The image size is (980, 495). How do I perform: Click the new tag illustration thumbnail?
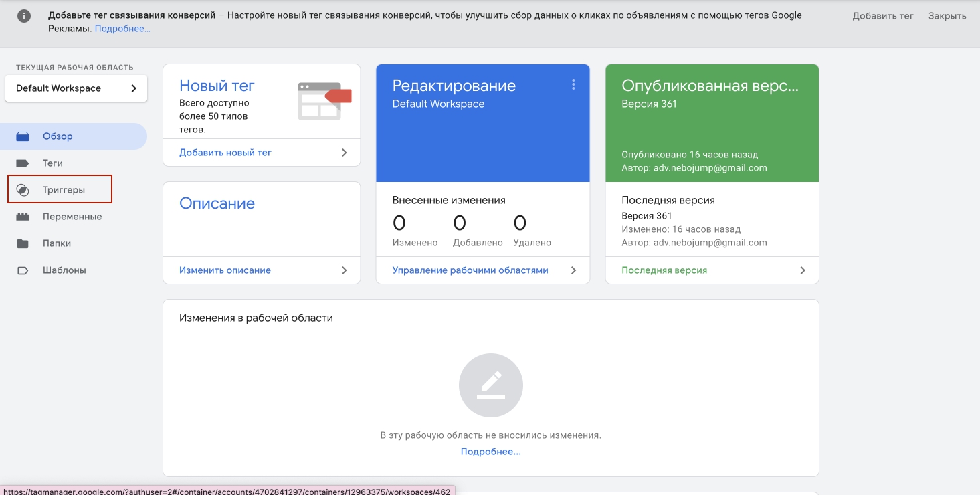324,100
